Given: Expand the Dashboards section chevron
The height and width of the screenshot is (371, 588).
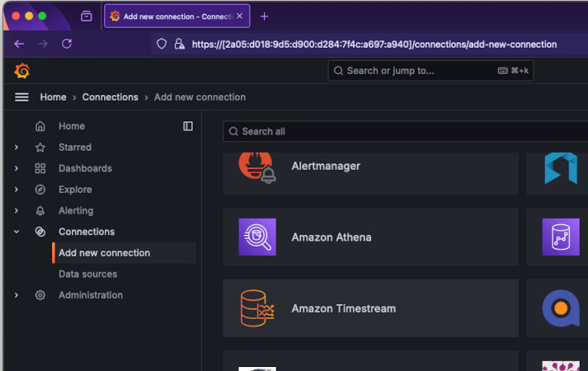Looking at the screenshot, I should [x=16, y=168].
